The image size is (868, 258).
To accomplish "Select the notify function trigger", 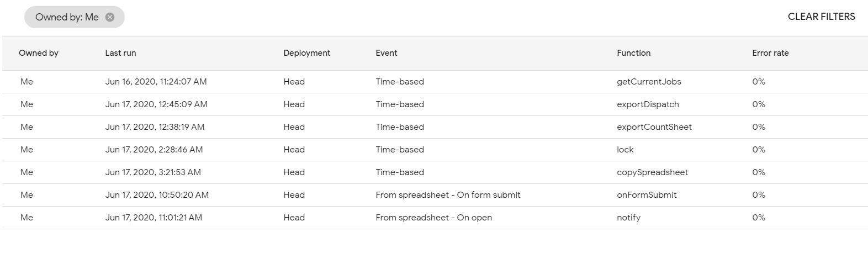I will [x=628, y=218].
